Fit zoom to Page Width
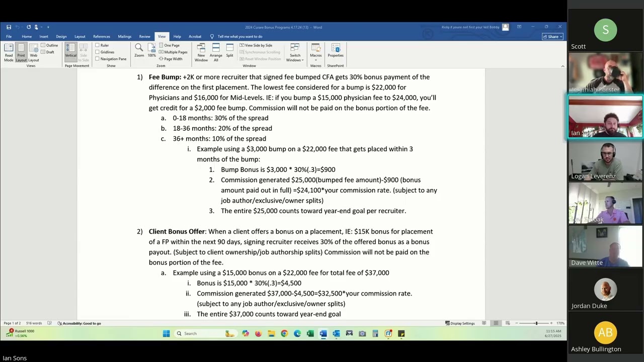 click(171, 59)
